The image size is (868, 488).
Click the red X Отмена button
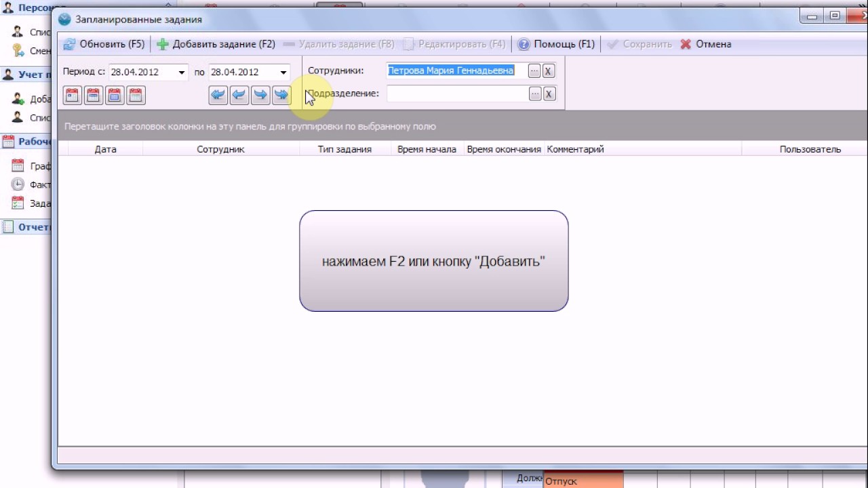tap(705, 44)
